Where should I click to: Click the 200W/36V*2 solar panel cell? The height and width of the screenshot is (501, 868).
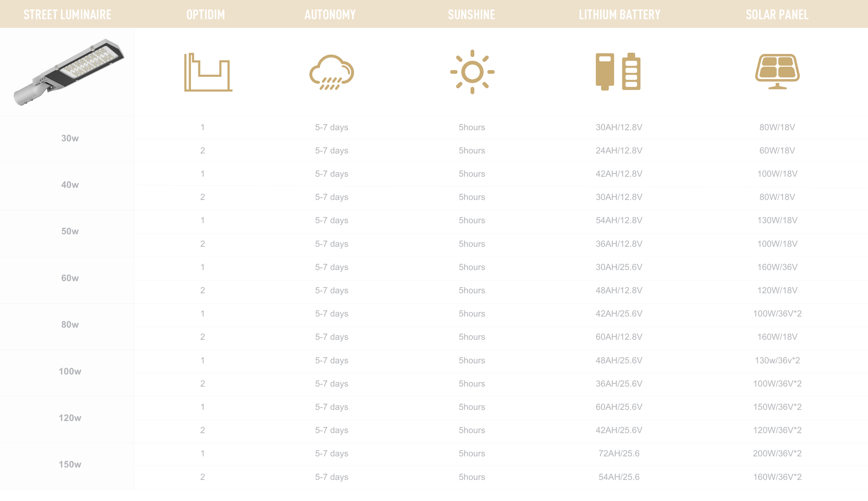[777, 453]
